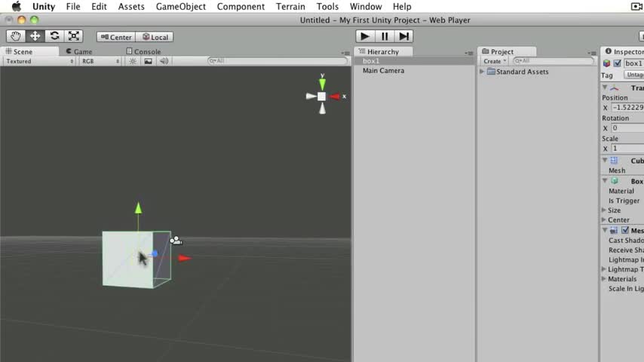Click the green Y move arrow on cube

(139, 208)
